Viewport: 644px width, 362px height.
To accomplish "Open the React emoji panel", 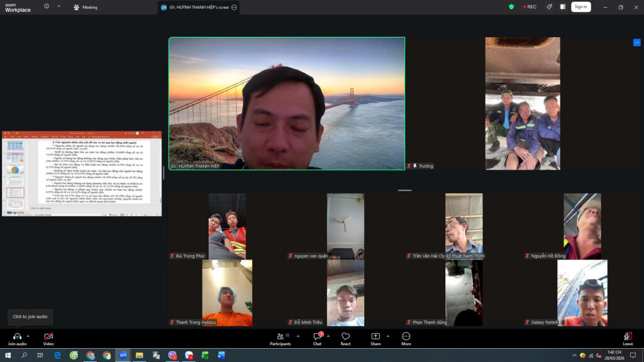I will tap(345, 337).
